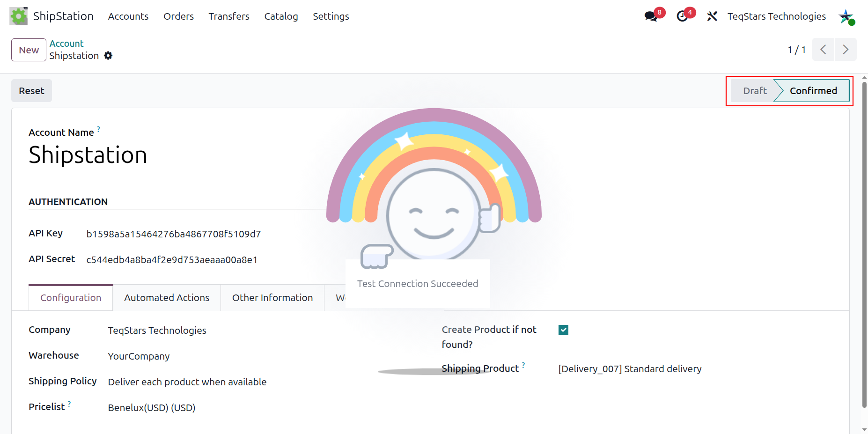The width and height of the screenshot is (868, 434).
Task: Open the Transfers menu
Action: click(229, 16)
